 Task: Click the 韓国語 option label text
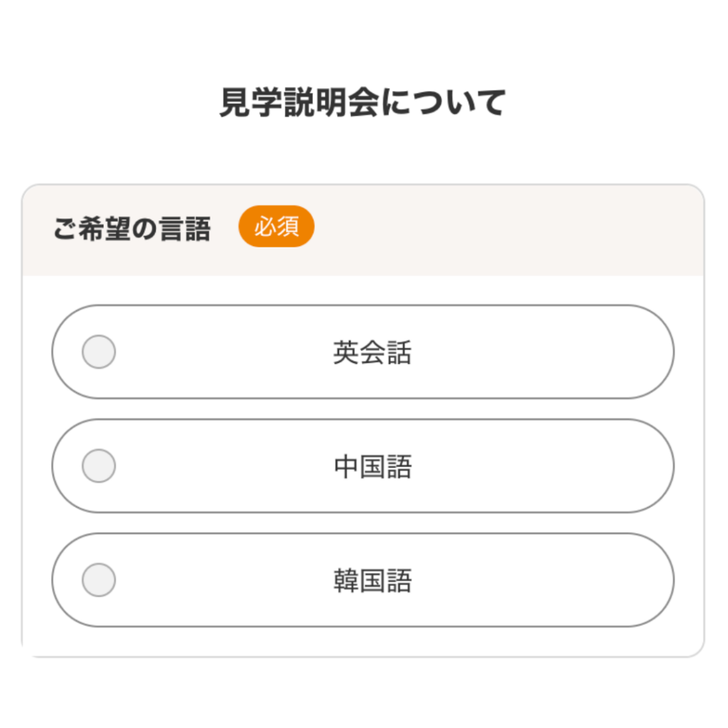click(x=373, y=581)
